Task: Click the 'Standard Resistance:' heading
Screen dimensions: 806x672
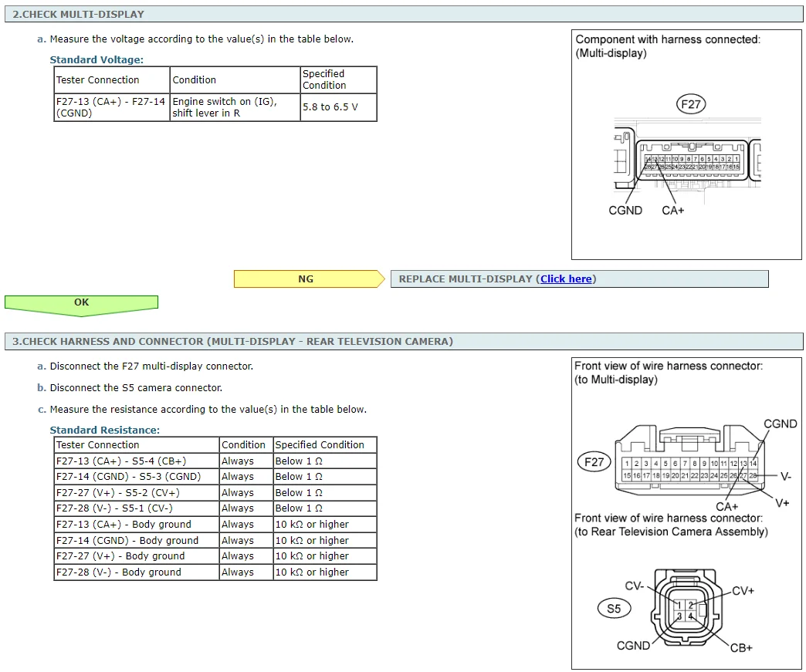Action: (x=104, y=430)
